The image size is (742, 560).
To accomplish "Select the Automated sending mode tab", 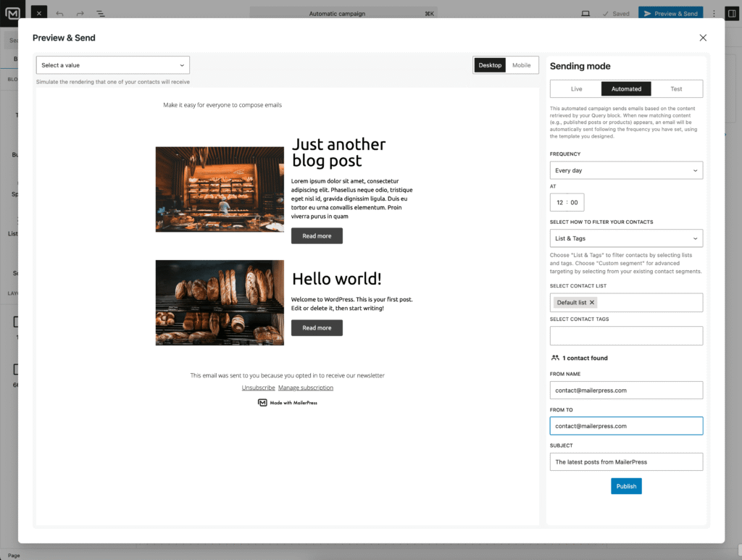I will coord(625,88).
